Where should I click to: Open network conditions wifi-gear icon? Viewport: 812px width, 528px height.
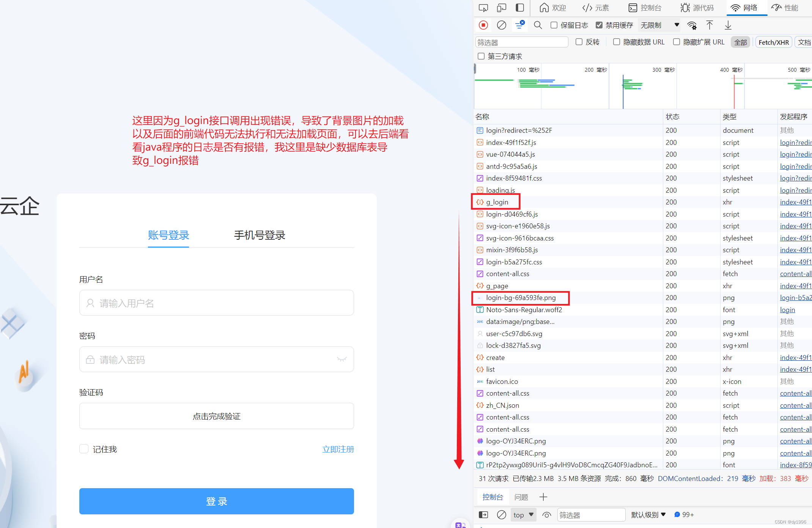coord(692,25)
